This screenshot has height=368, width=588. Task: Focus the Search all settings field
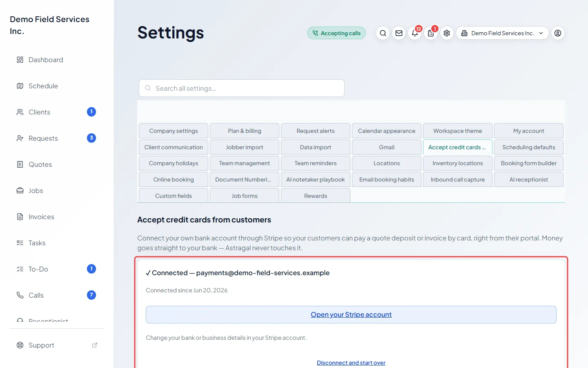(x=242, y=88)
